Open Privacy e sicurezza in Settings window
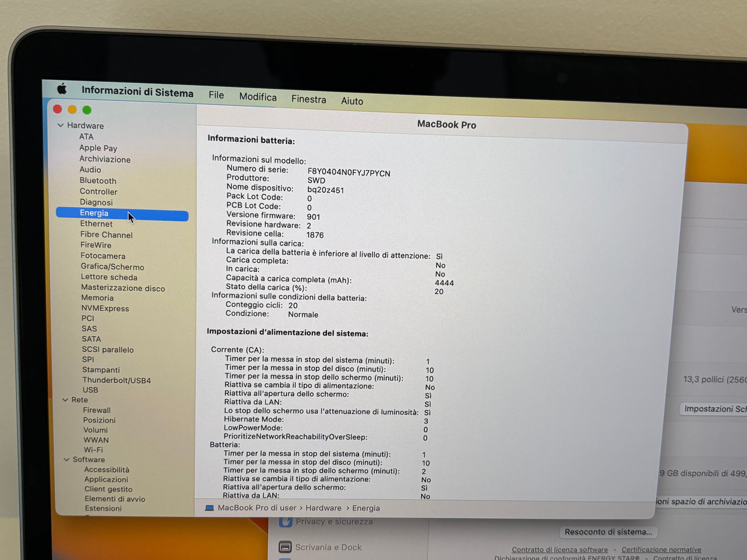 [334, 522]
